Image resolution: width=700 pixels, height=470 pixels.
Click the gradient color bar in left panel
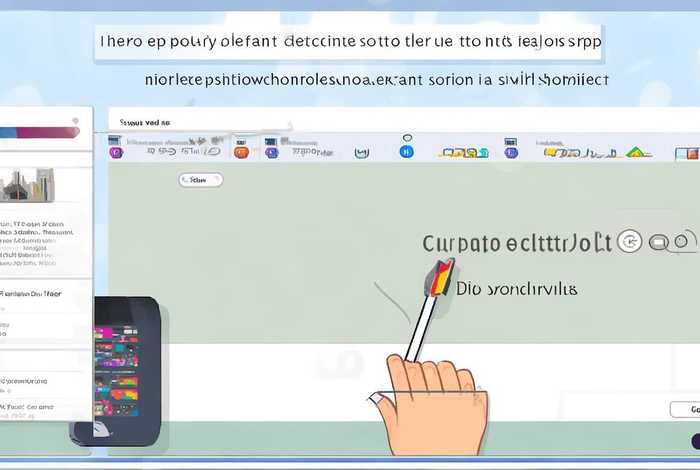click(x=40, y=131)
